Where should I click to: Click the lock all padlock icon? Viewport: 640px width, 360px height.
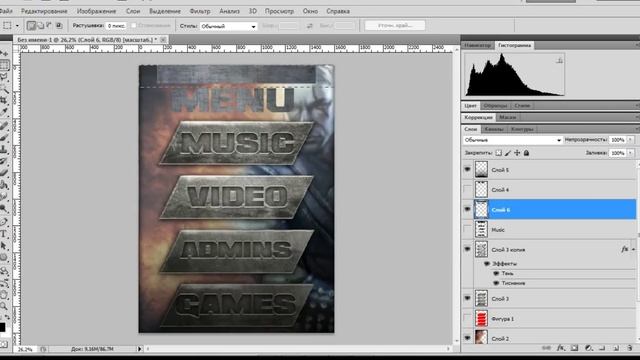pyautogui.click(x=527, y=153)
